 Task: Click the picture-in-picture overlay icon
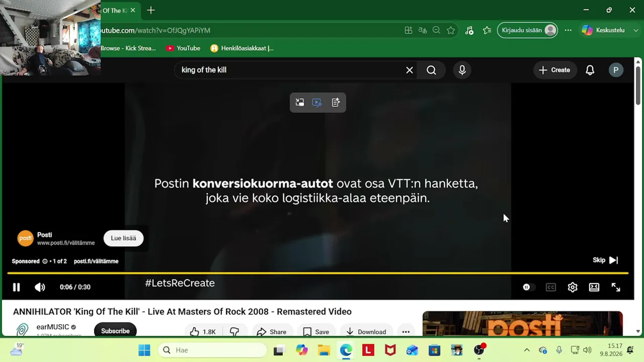pos(300,103)
